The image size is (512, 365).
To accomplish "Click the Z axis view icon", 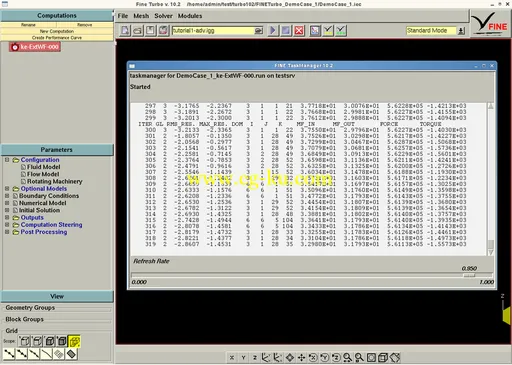I will click(255, 358).
